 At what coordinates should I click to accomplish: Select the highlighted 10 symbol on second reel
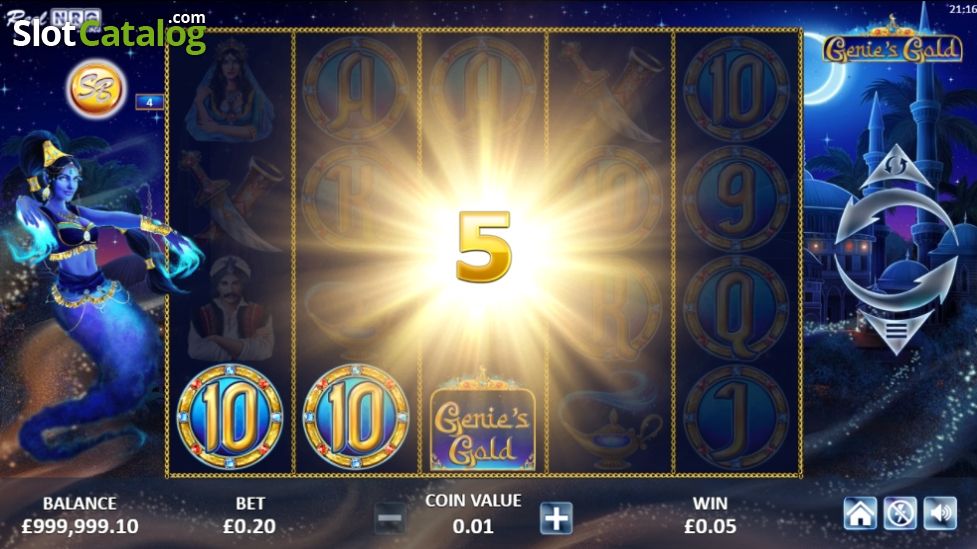click(356, 417)
